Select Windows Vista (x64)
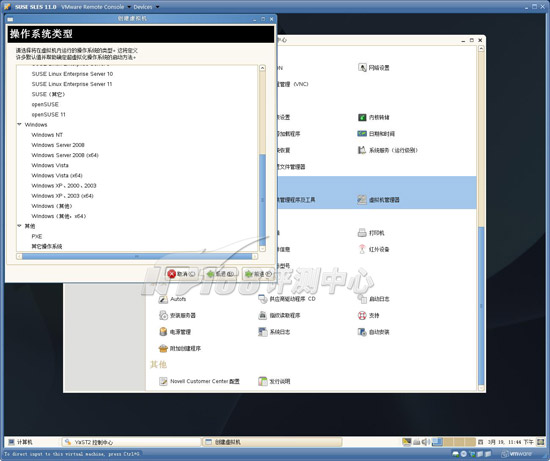This screenshot has height=461, width=550. (57, 176)
